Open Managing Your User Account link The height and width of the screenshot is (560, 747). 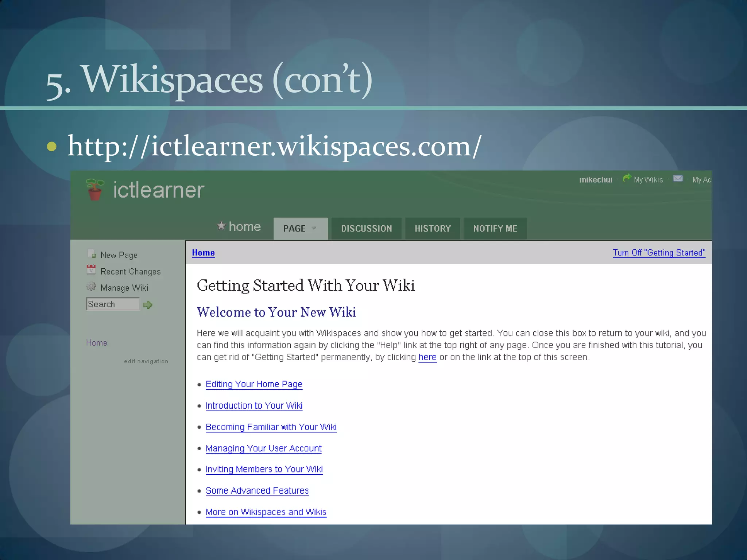[x=264, y=448]
